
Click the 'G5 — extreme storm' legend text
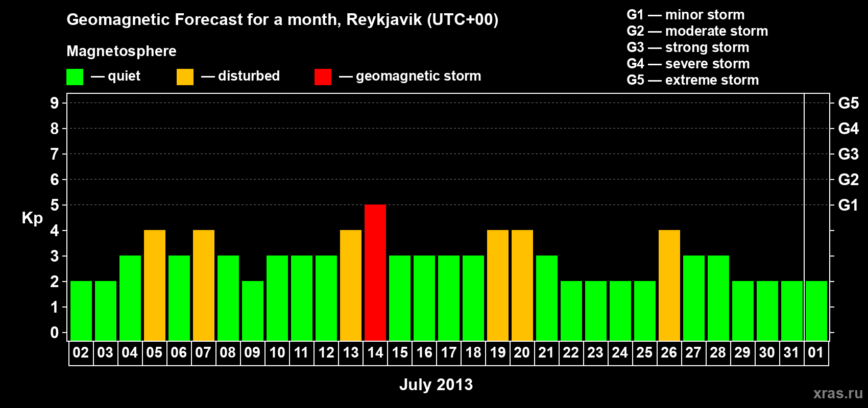[693, 80]
